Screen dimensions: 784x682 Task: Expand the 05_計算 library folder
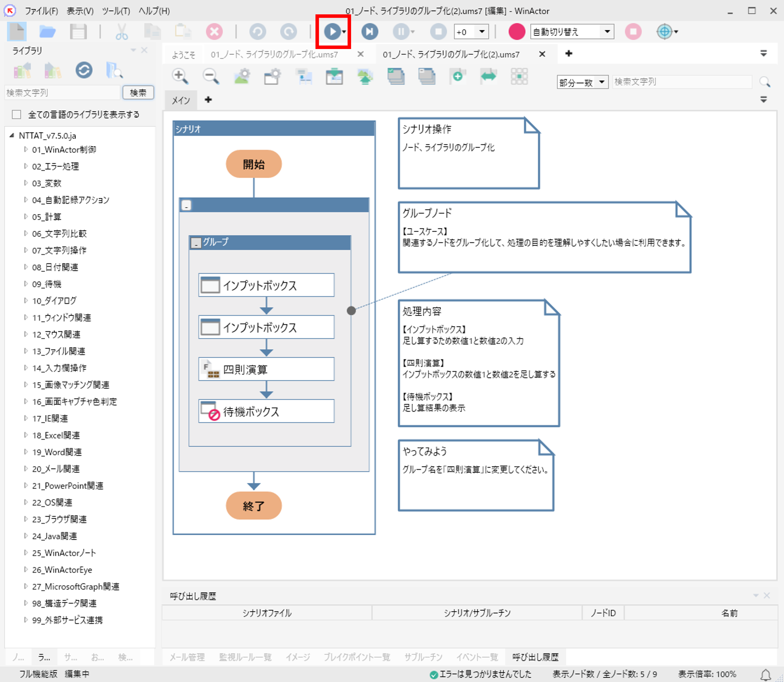(x=26, y=216)
